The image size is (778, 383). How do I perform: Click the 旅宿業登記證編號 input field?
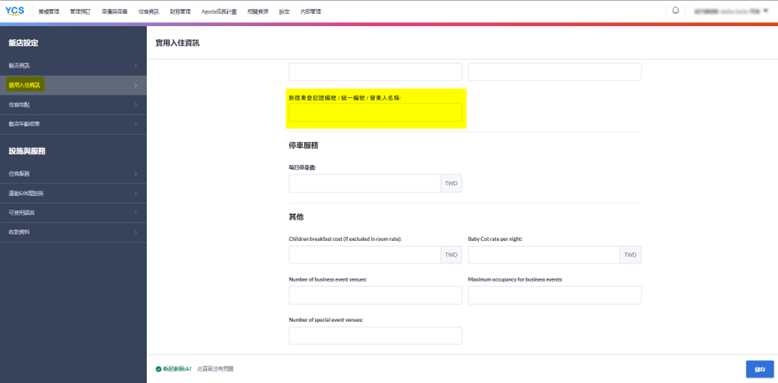coord(375,112)
